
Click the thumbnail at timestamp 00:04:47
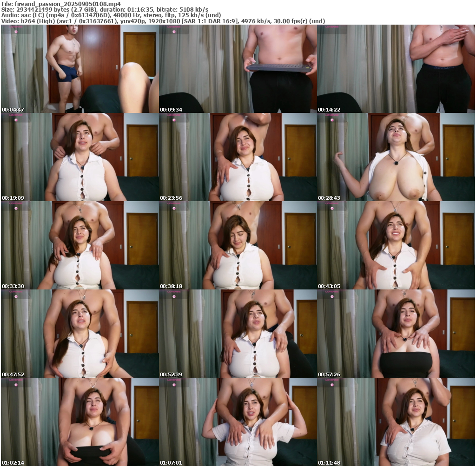[79, 69]
